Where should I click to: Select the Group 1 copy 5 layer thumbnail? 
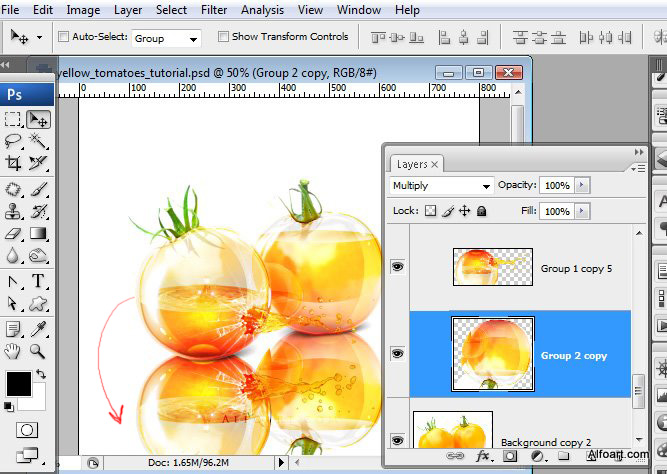pos(492,267)
